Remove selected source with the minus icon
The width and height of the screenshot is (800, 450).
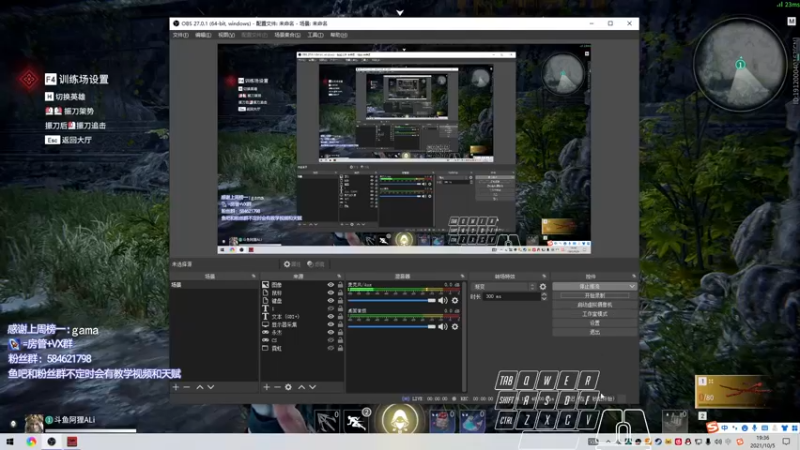click(x=277, y=387)
